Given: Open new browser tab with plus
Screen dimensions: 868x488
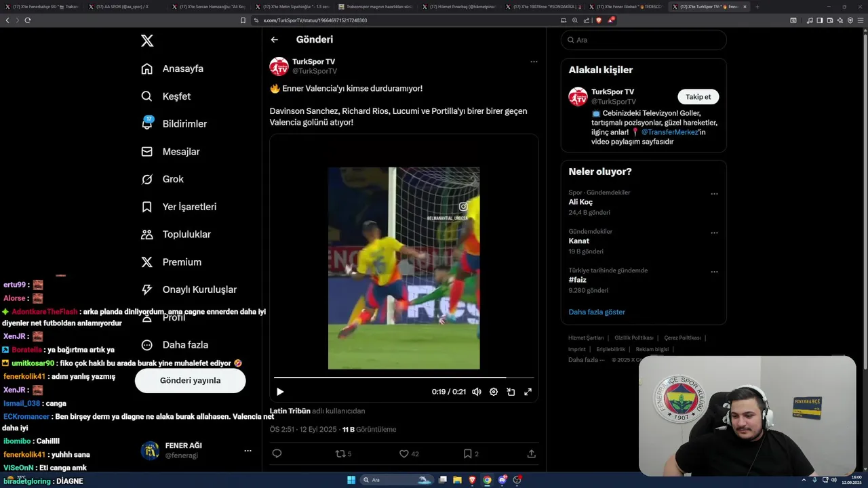Looking at the screenshot, I should tap(757, 6).
